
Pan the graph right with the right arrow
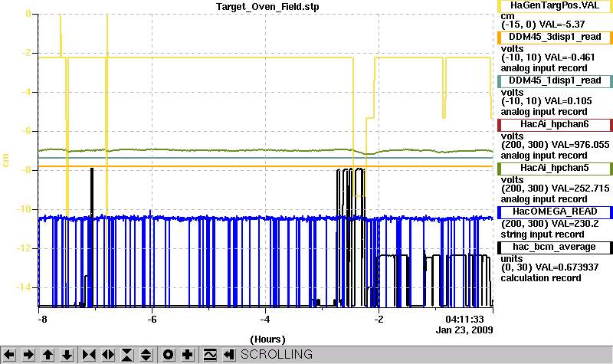tap(28, 355)
